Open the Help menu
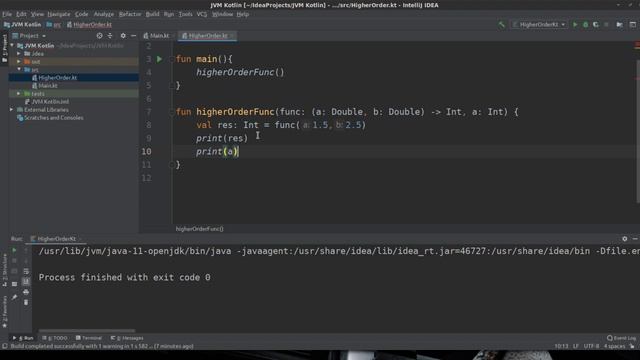Viewport: 640px width, 360px height. 242,14
